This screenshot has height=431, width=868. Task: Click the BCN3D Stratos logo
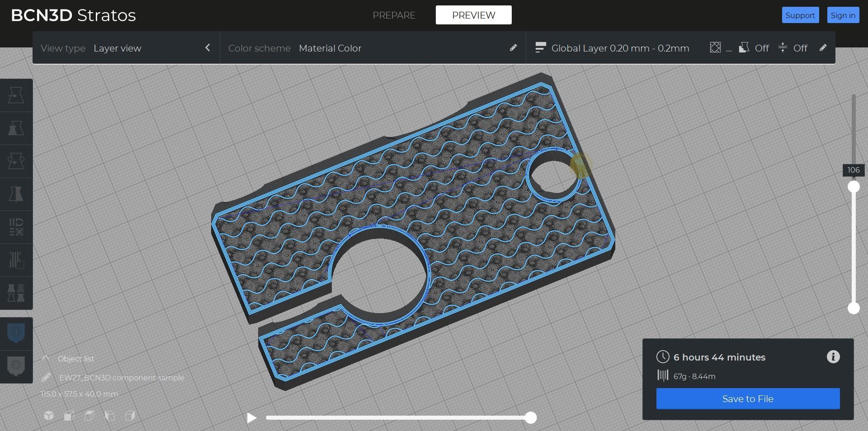click(73, 15)
